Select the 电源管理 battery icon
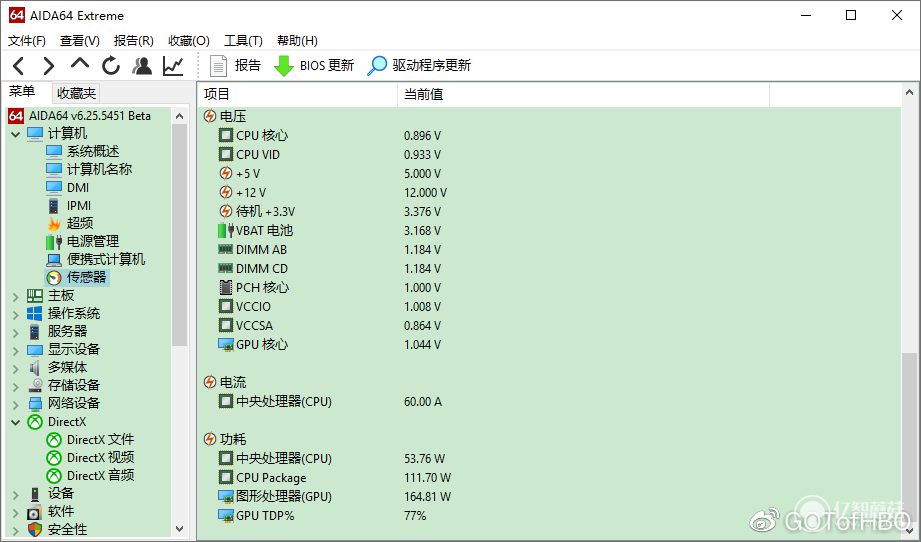 click(54, 241)
